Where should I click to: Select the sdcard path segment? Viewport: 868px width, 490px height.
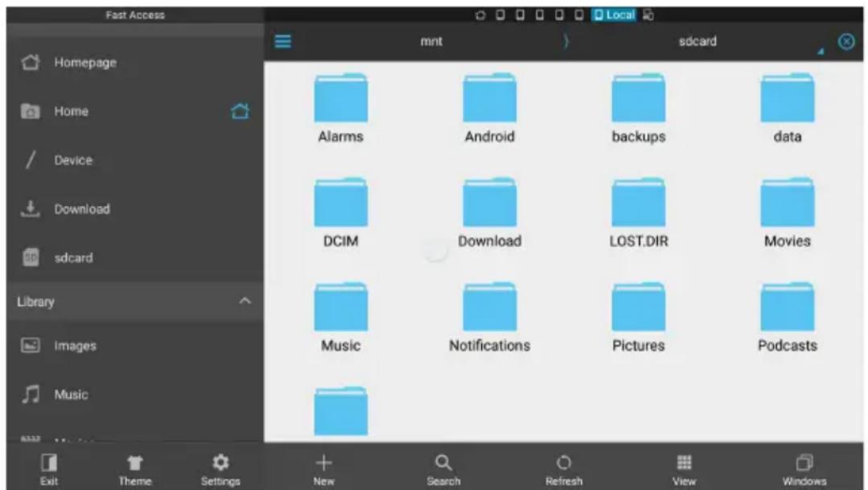pos(697,41)
